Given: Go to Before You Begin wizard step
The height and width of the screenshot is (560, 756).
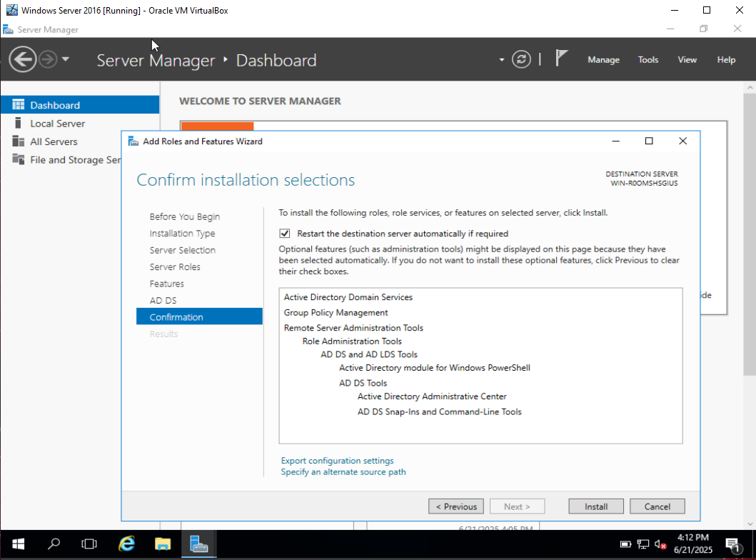Looking at the screenshot, I should [185, 216].
